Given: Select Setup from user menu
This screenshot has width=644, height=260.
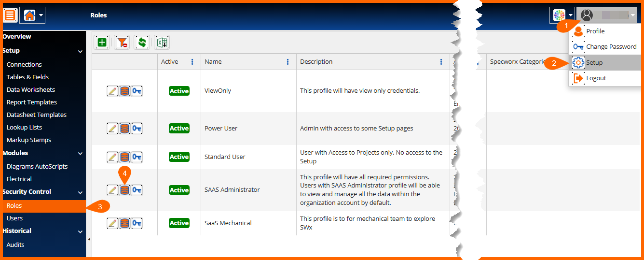Looking at the screenshot, I should pos(605,62).
